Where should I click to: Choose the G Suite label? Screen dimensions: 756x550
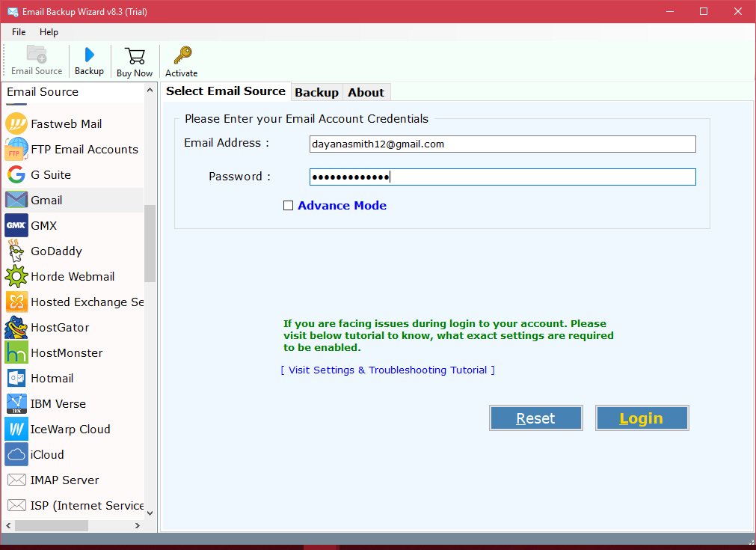(x=51, y=174)
